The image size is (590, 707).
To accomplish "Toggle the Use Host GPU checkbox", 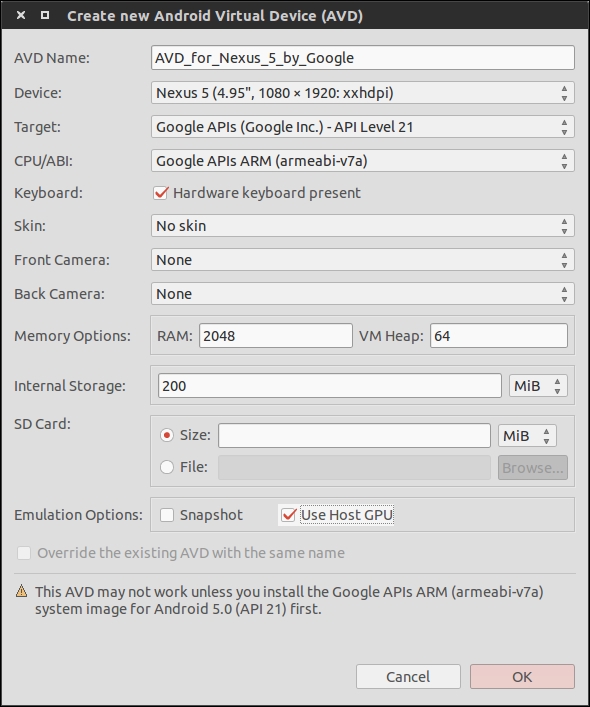I will [x=288, y=515].
